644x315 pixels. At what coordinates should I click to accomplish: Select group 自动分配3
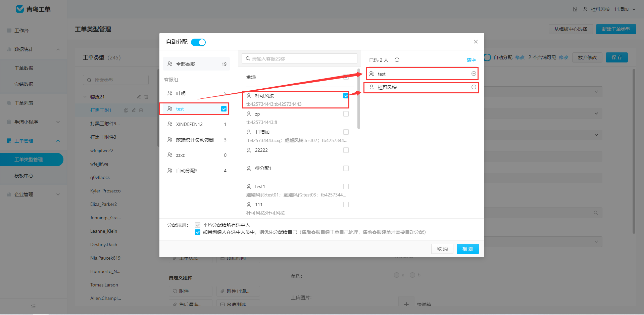196,171
